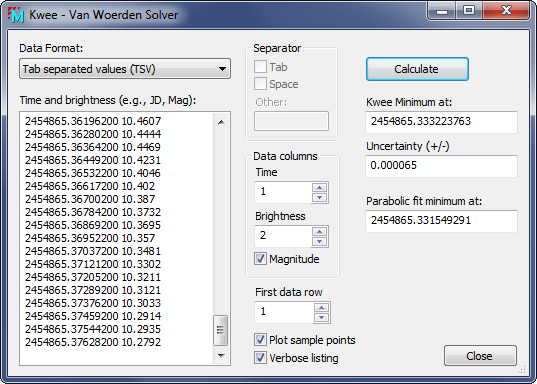The image size is (537, 384).
Task: Click the data list scroll-up arrow
Action: [x=221, y=122]
